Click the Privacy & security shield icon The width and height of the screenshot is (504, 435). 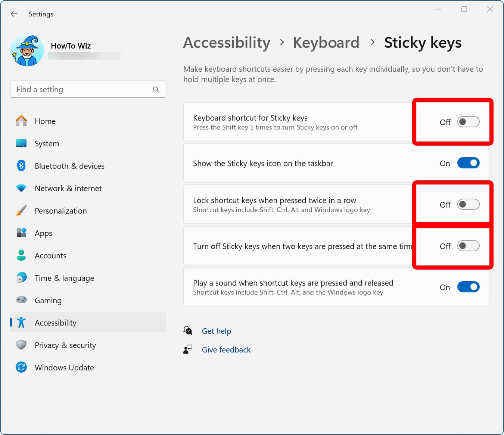[x=21, y=345]
